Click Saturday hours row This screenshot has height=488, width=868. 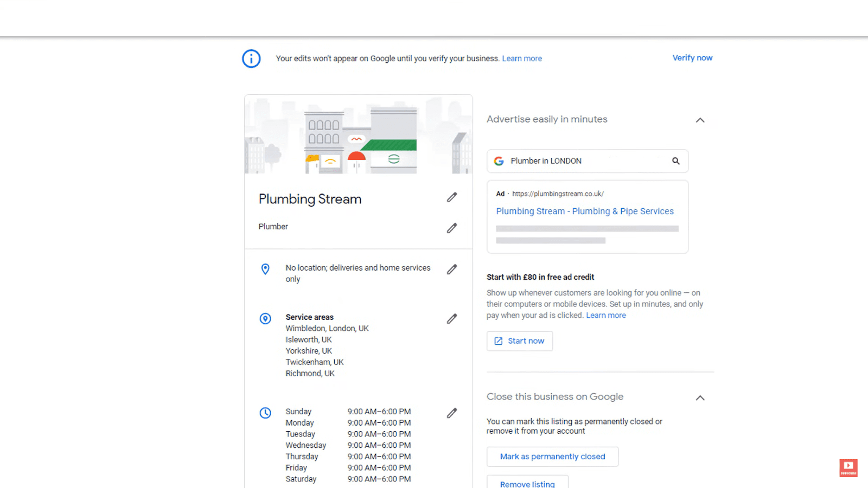pyautogui.click(x=348, y=479)
